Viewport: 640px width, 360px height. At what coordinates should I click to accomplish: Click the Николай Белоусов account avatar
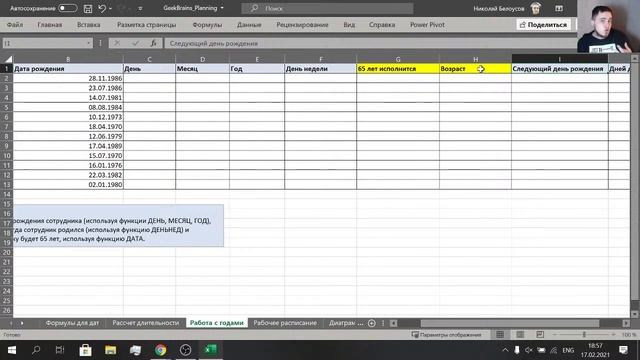[x=536, y=8]
